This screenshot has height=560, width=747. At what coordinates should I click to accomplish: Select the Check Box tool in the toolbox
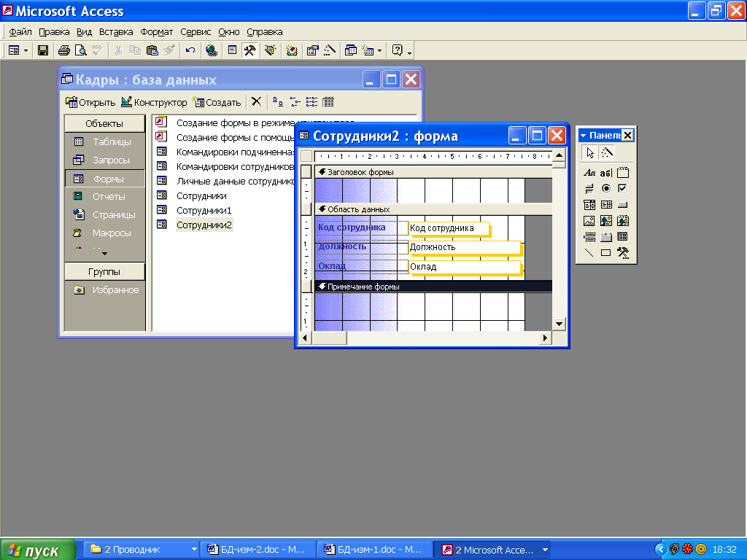[623, 189]
